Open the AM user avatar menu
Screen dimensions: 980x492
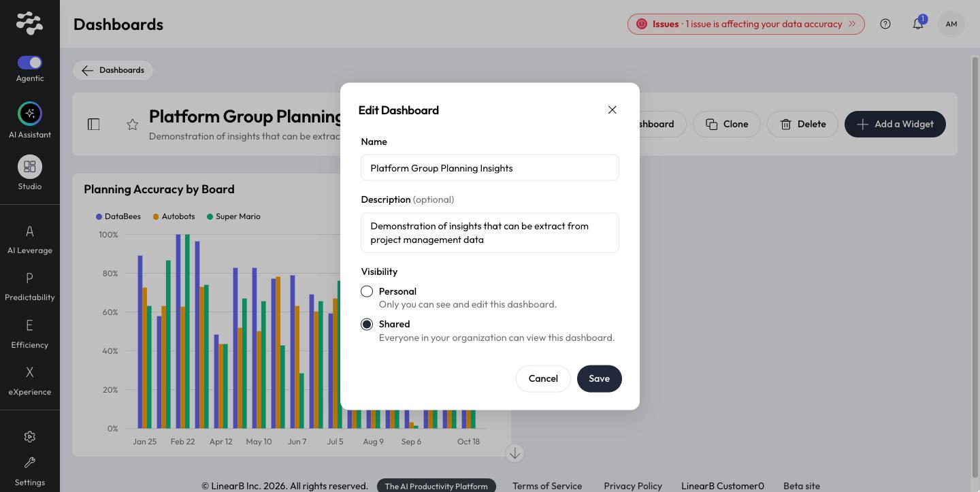pos(951,24)
